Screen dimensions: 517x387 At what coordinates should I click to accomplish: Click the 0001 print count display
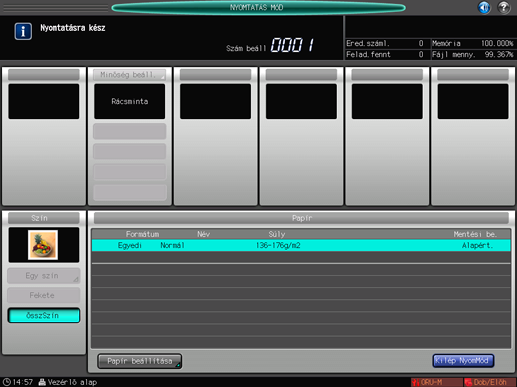pyautogui.click(x=292, y=45)
